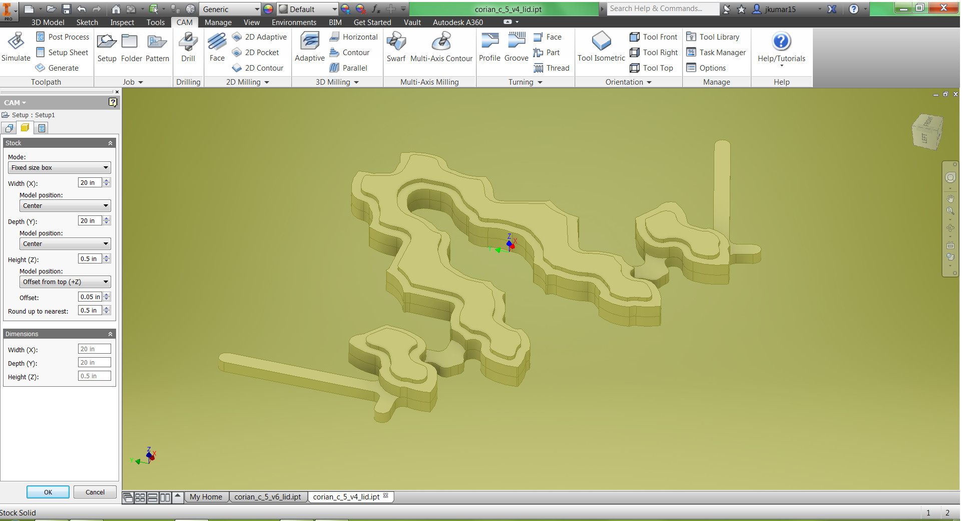
Task: Open the Stock Mode dropdown
Action: (x=59, y=168)
